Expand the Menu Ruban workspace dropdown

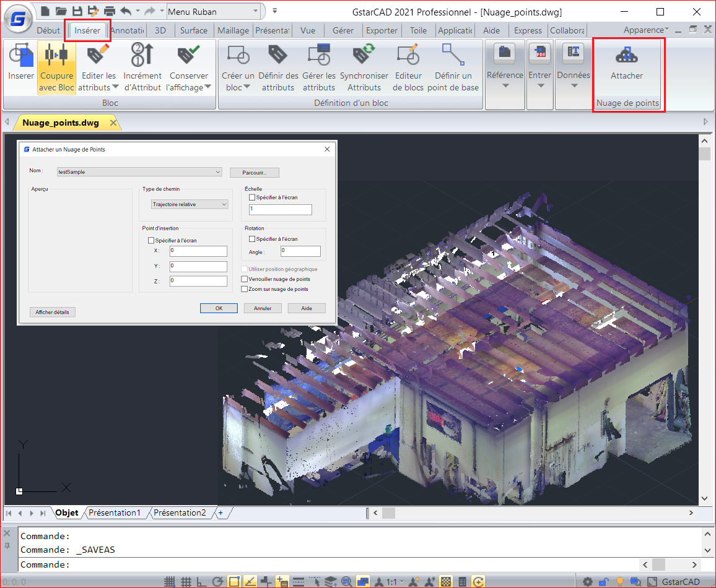click(x=256, y=11)
